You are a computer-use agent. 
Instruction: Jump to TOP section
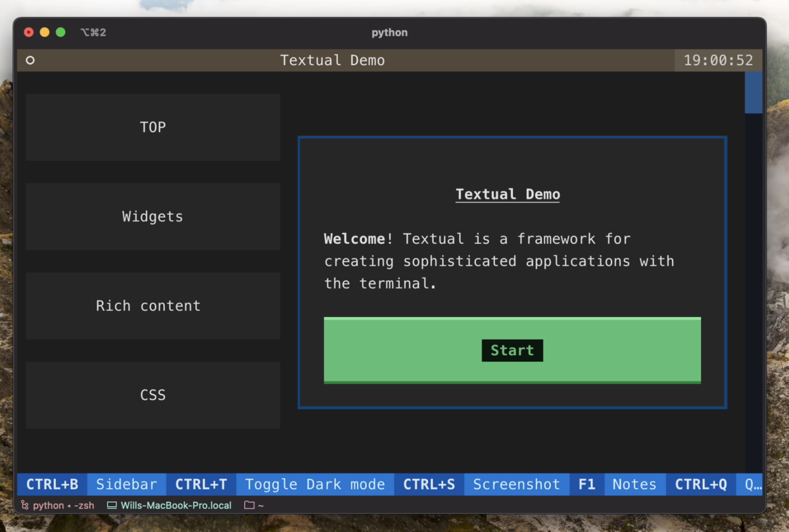click(153, 127)
